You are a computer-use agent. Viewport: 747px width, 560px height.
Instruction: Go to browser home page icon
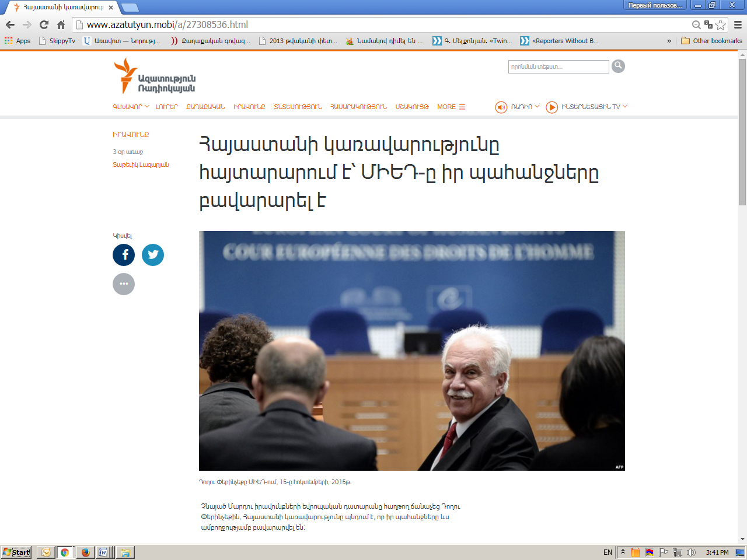(x=61, y=24)
